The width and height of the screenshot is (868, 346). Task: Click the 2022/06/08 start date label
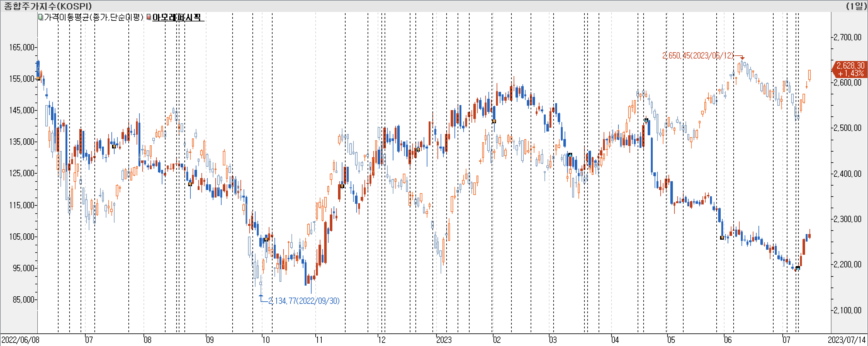point(20,340)
